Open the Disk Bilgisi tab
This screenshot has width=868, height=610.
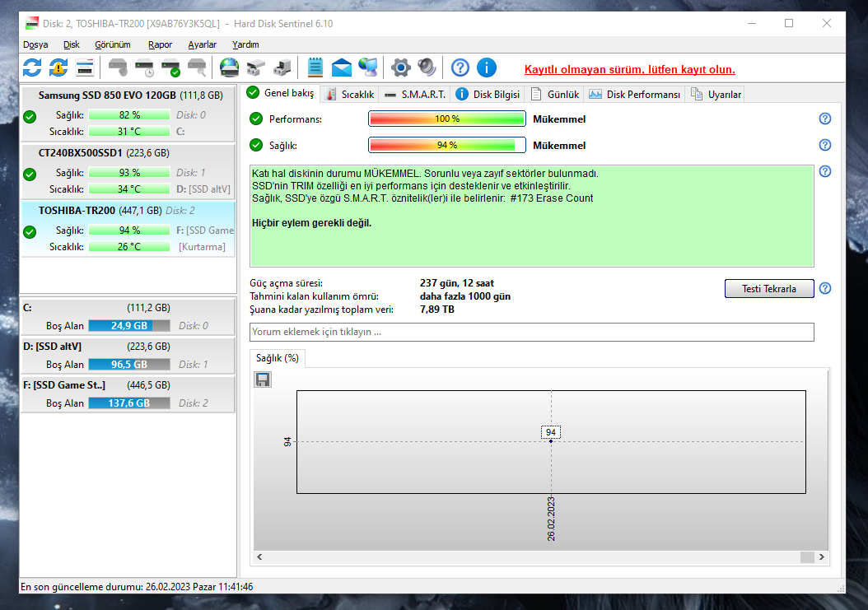pyautogui.click(x=488, y=95)
